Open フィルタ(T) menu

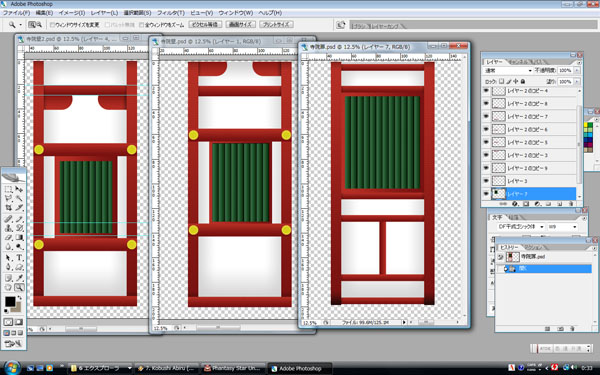click(171, 13)
